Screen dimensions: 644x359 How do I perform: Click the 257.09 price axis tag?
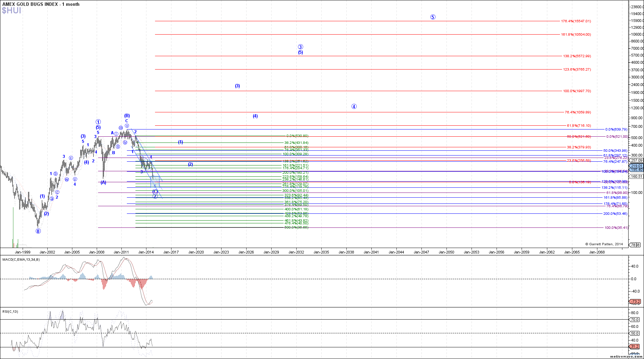coord(636,160)
